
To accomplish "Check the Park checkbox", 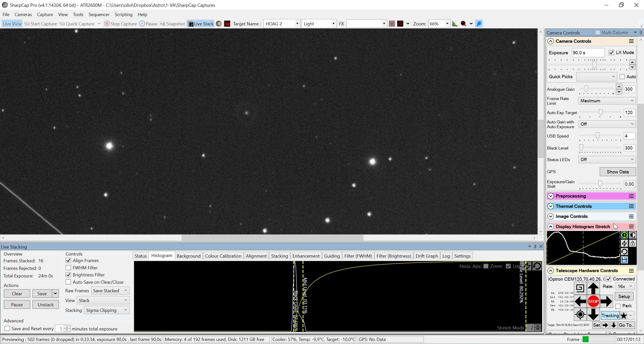I will click(x=618, y=306).
